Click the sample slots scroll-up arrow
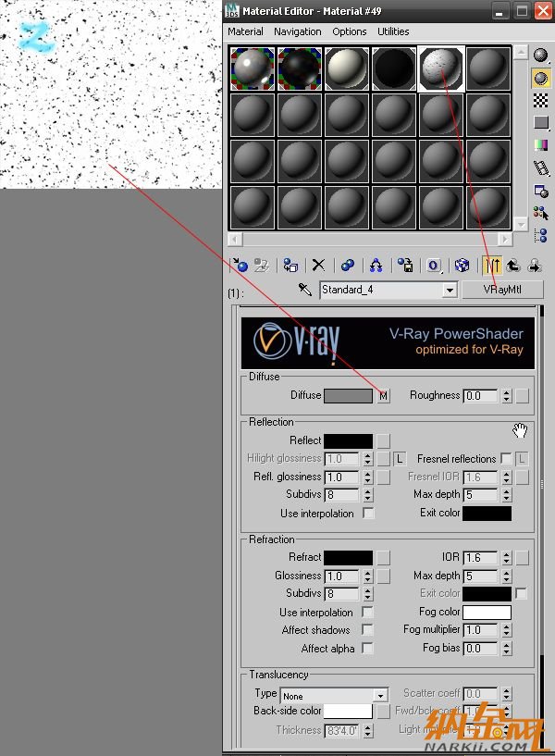Image resolution: width=555 pixels, height=756 pixels. [x=520, y=52]
